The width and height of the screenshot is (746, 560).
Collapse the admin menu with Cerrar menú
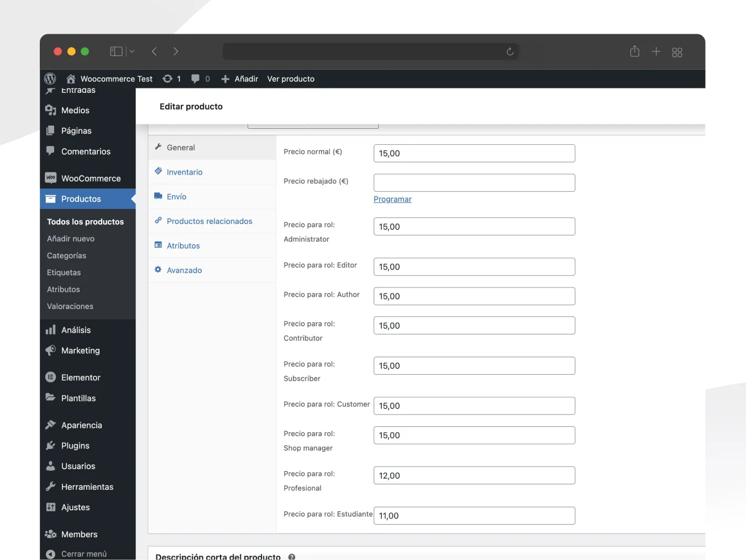[83, 553]
